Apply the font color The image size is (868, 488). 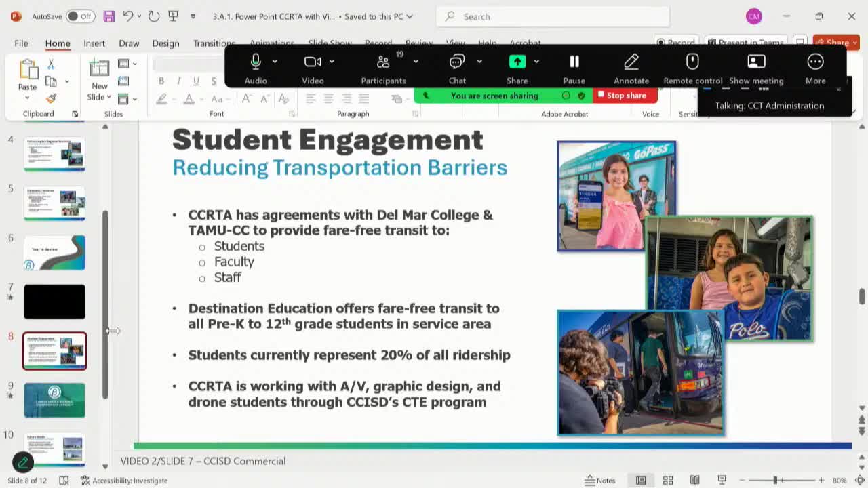(189, 99)
